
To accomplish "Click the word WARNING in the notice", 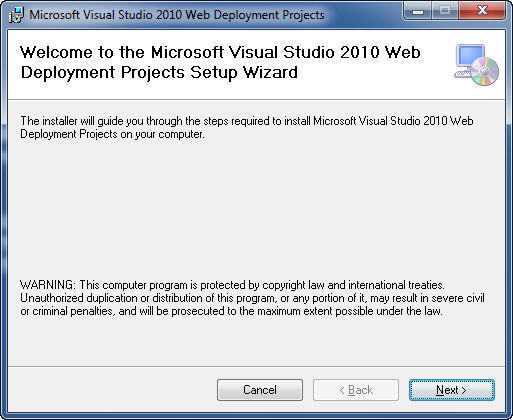I will [48, 285].
